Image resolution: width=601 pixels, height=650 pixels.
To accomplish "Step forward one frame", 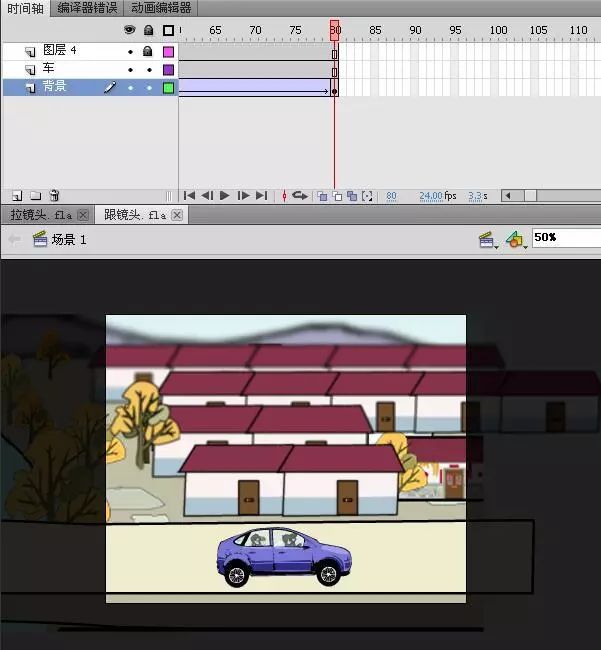I will [243, 195].
